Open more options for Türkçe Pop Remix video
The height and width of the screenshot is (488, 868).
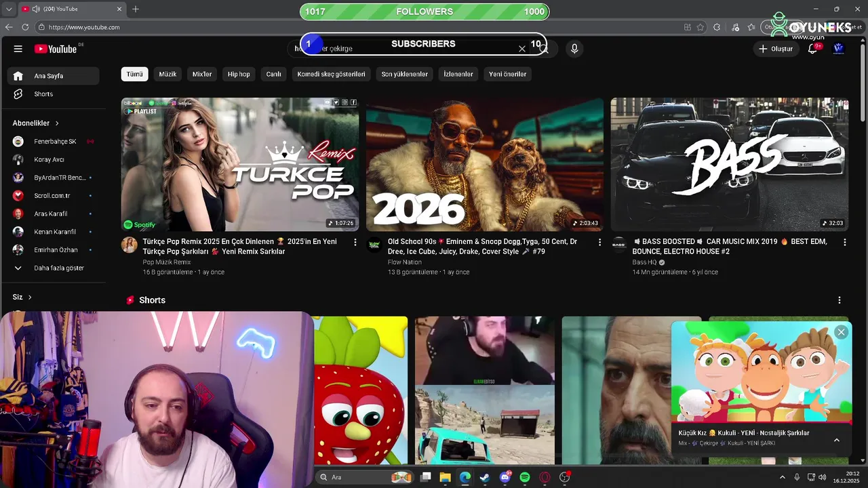tap(355, 242)
